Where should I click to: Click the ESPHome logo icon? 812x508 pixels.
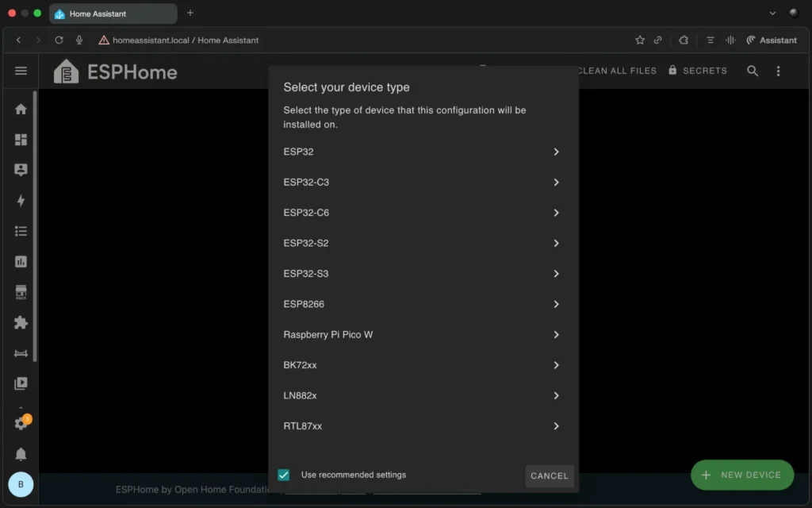(66, 71)
